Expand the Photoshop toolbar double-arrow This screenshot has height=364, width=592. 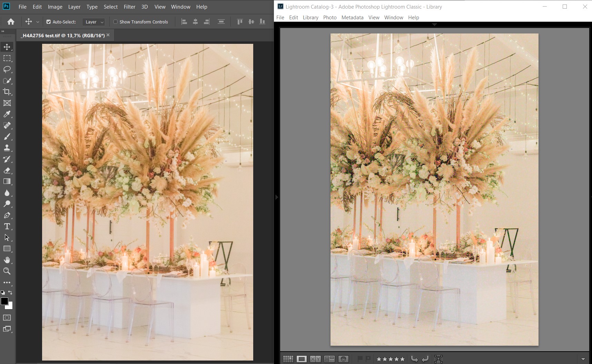[3, 31]
